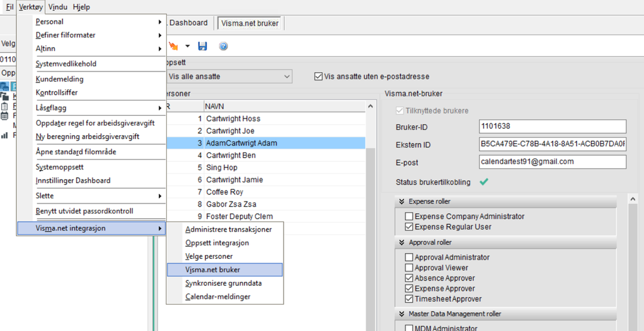Viewport: 644px width, 331px height.
Task: Select Cartwright Joe row
Action: 265,131
